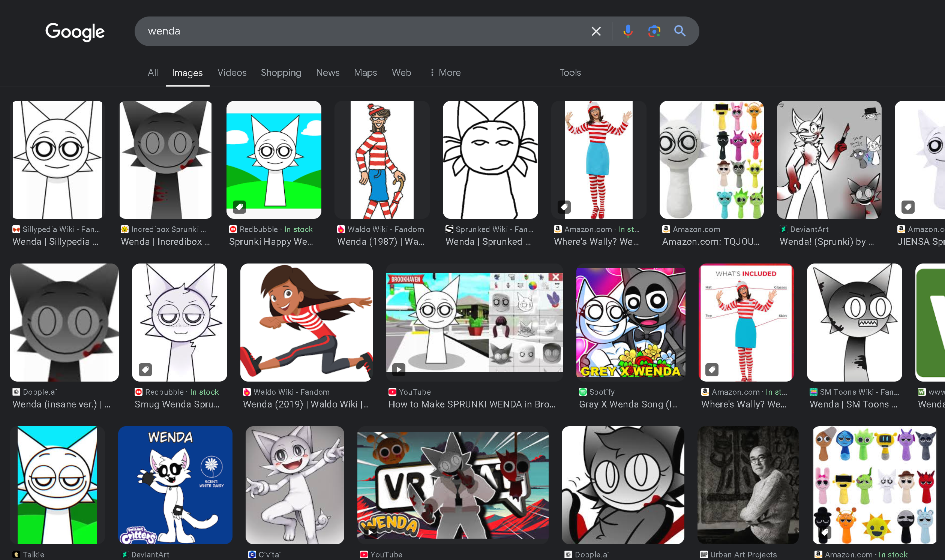Open the Wenda | Incredibox result link
Viewport: 945px width, 560px height.
click(x=165, y=241)
